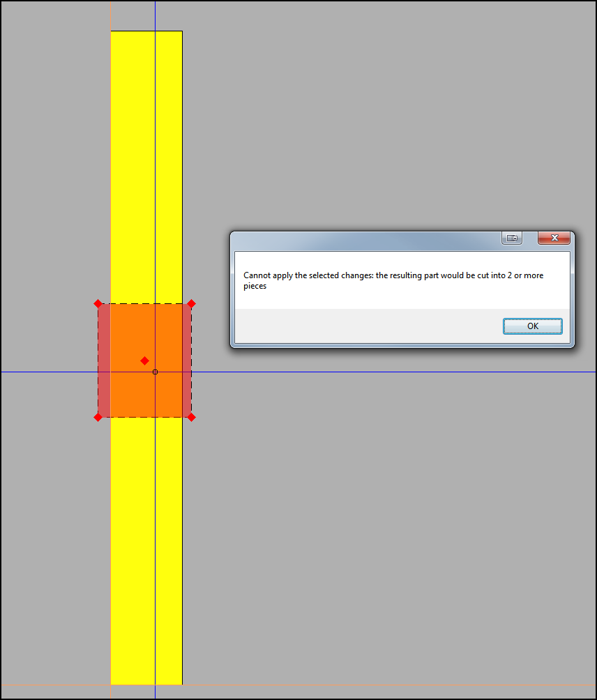
Task: Click OK in the error dialog
Action: [532, 326]
